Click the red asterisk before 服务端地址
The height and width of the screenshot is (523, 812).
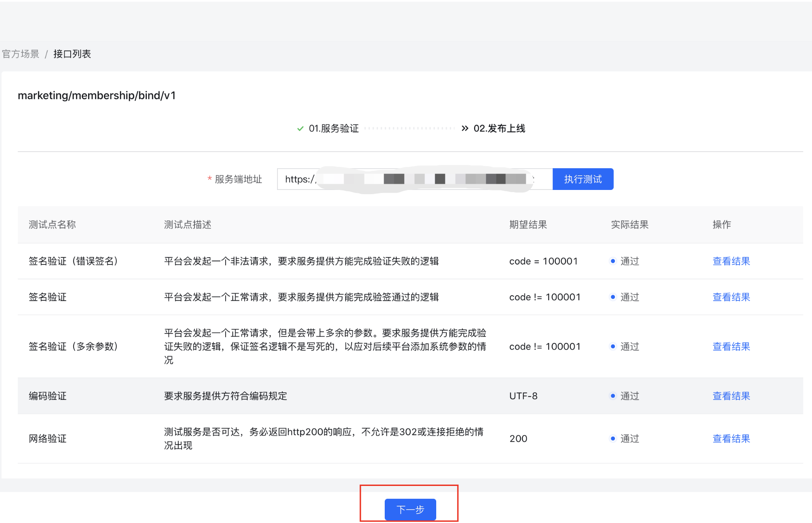(209, 179)
